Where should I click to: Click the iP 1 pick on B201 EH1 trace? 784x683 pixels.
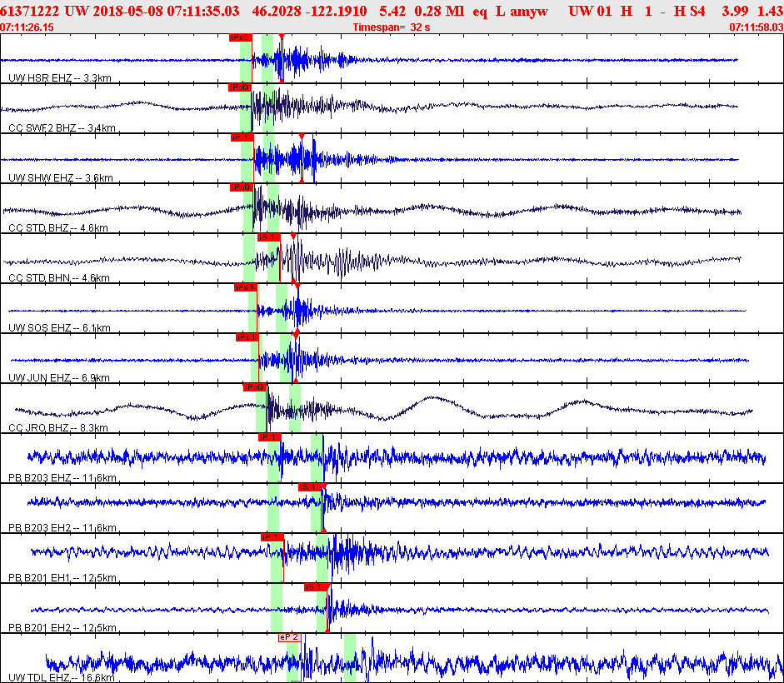pyautogui.click(x=272, y=537)
